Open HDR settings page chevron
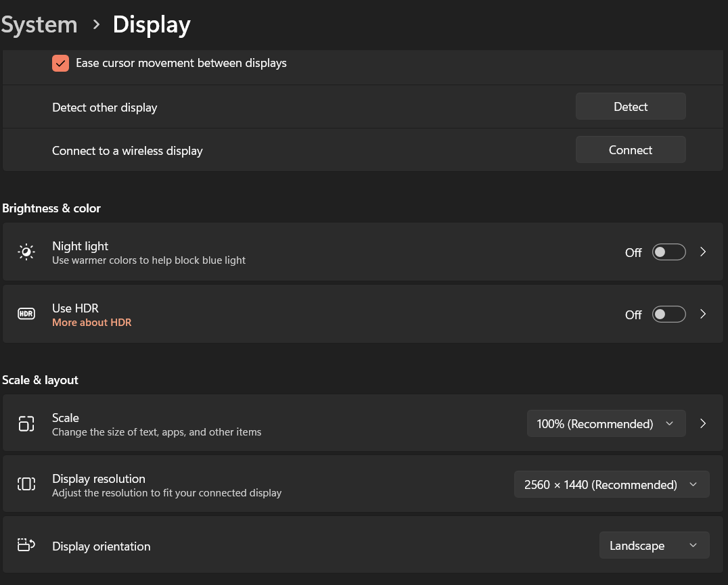The width and height of the screenshot is (728, 585). [703, 314]
